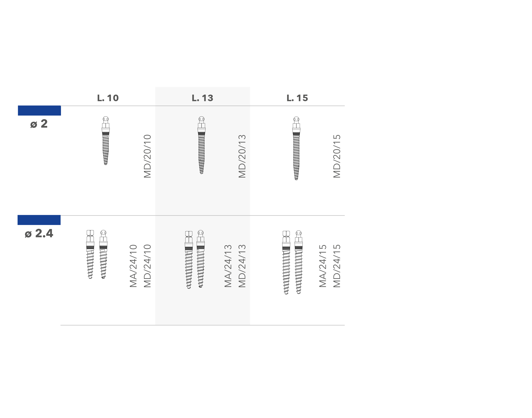Click the MA/24/15 product code label
This screenshot has height=418, width=532.
(323, 266)
